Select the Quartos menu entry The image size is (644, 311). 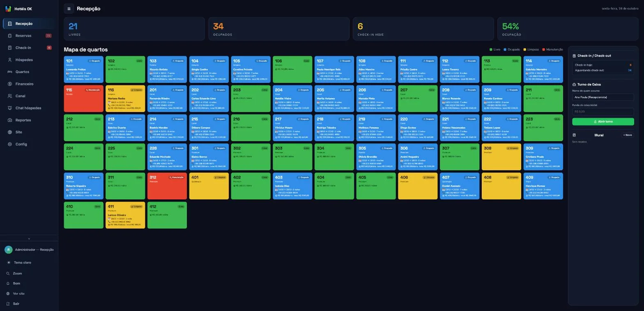[x=29, y=72]
